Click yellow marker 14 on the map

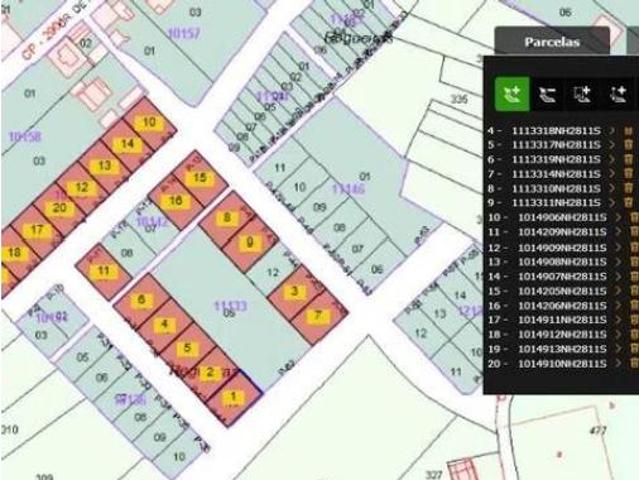(x=127, y=144)
